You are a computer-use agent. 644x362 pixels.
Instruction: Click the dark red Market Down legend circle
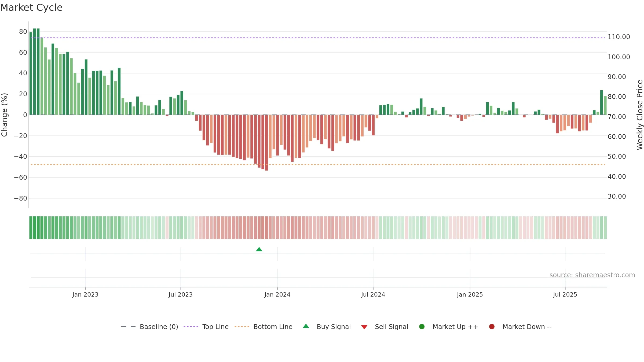(492, 327)
